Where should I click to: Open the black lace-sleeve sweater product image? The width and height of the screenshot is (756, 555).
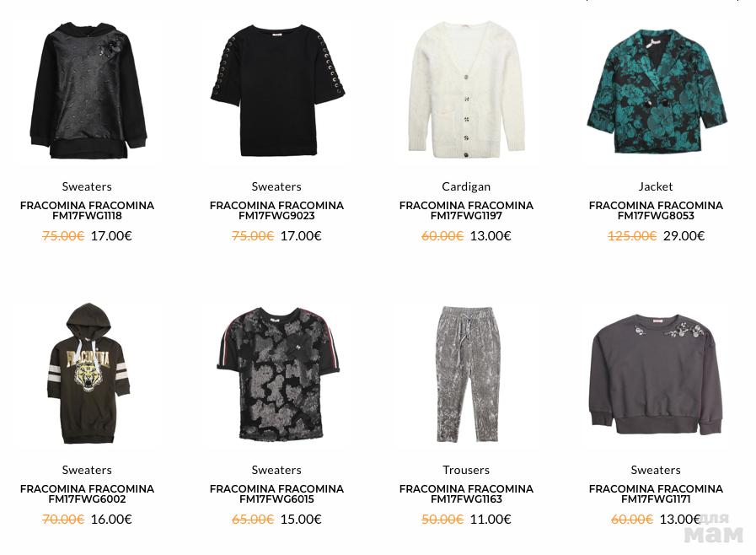pos(276,90)
